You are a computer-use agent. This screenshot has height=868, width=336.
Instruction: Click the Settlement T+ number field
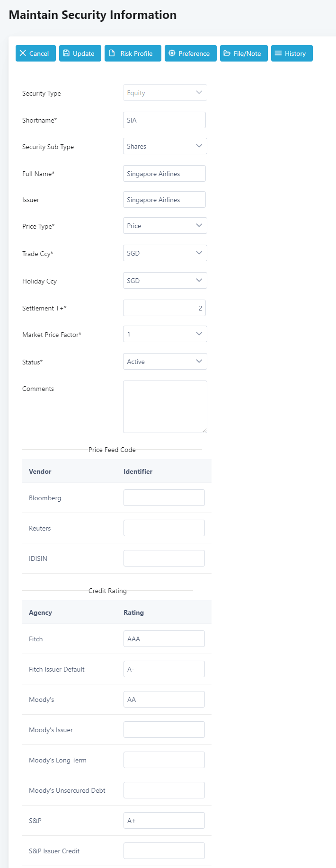(x=164, y=308)
